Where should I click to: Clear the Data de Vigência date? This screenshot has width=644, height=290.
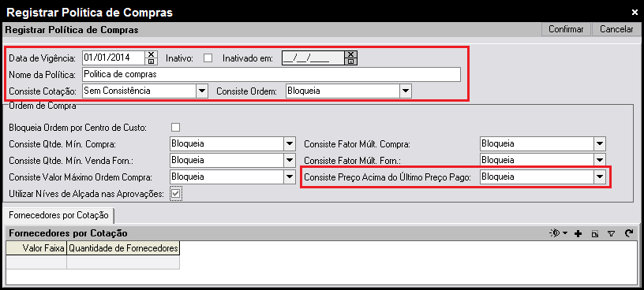pos(152,54)
